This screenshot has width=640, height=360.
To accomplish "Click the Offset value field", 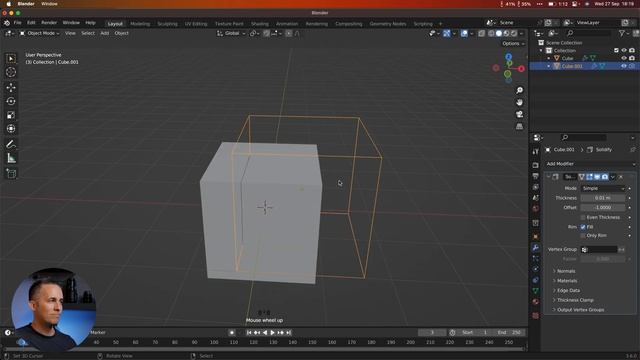I will pyautogui.click(x=603, y=208).
